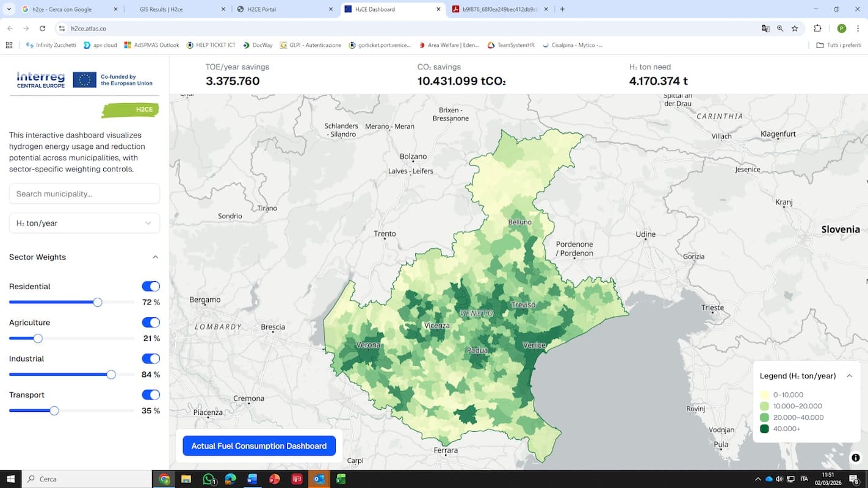This screenshot has width=868, height=488.
Task: Click the Transport weight slider handle
Action: pos(54,411)
